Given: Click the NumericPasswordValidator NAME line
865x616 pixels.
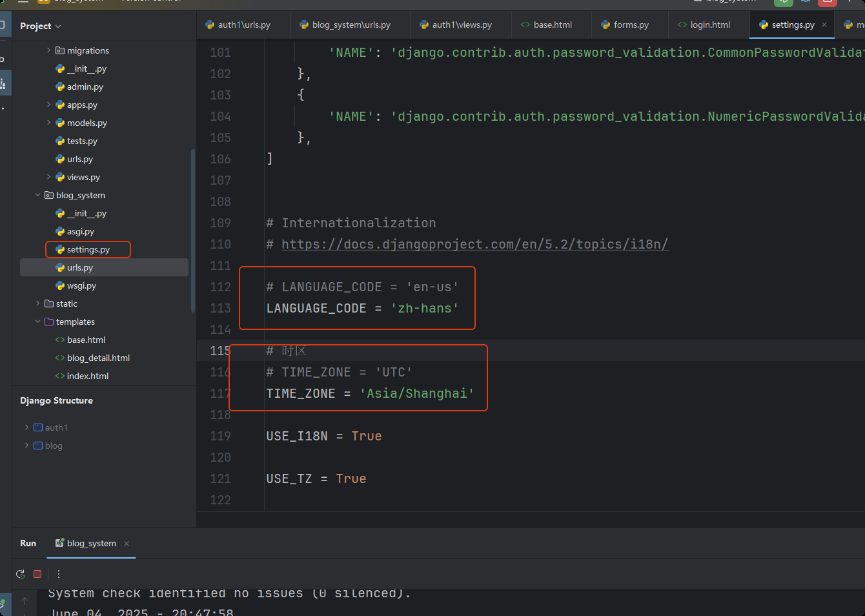Looking at the screenshot, I should pos(596,116).
